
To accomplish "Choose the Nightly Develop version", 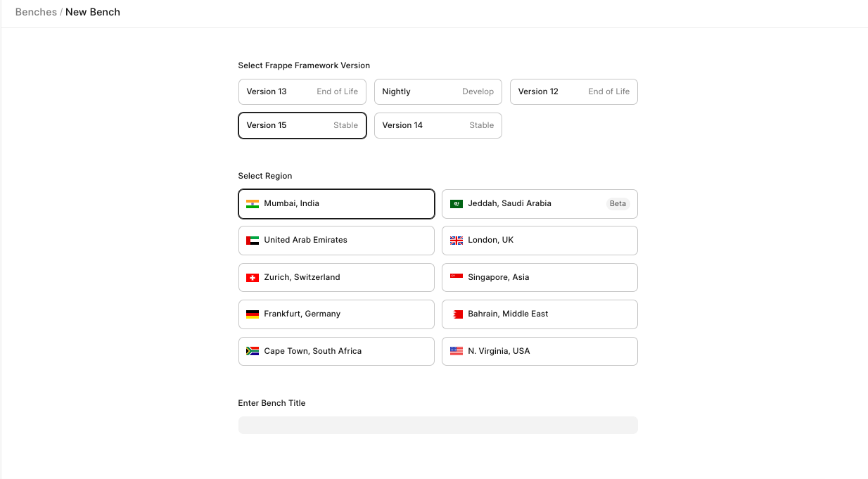I will coord(438,91).
